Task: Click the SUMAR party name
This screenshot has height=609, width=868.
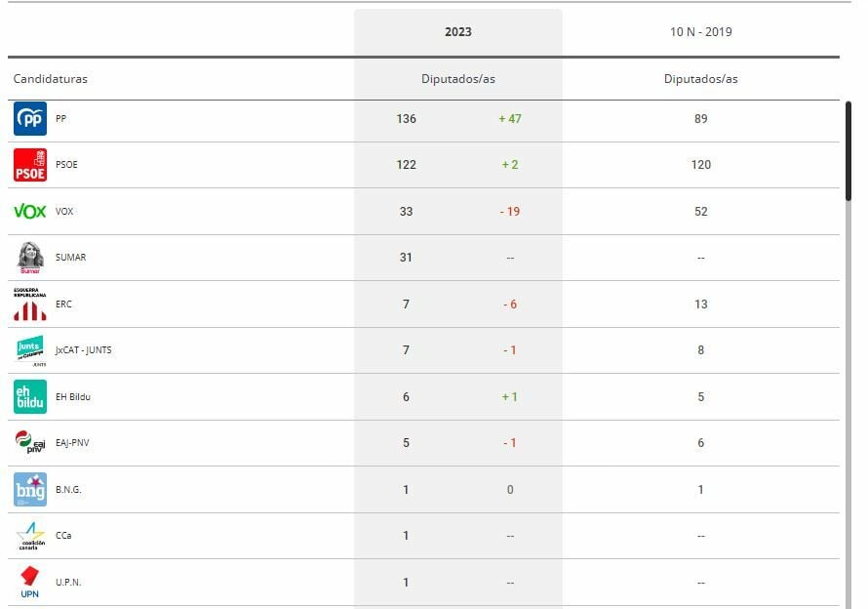Action: [70, 258]
